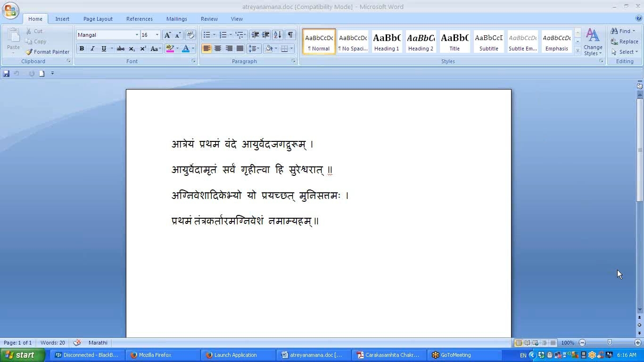The height and width of the screenshot is (362, 644).
Task: Open the Office Button menu
Action: (x=10, y=10)
